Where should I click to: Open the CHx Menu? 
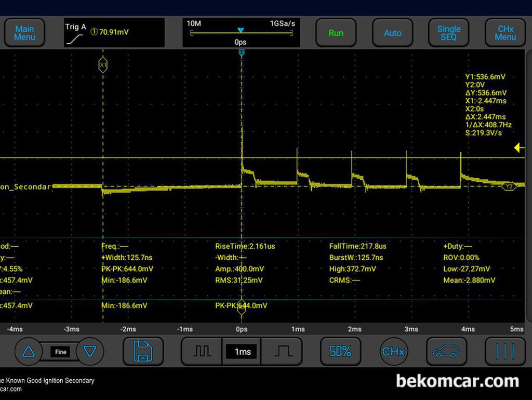505,33
